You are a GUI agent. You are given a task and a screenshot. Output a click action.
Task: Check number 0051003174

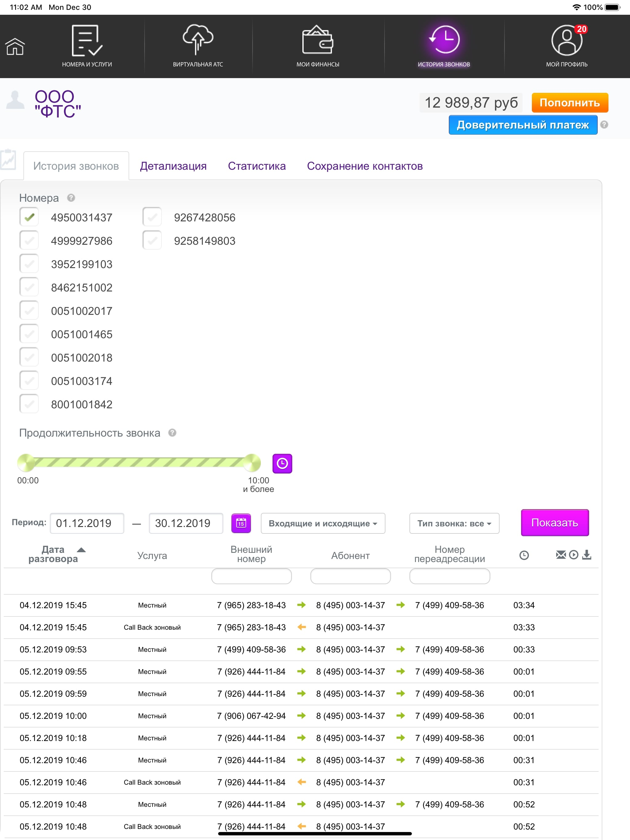coord(29,381)
